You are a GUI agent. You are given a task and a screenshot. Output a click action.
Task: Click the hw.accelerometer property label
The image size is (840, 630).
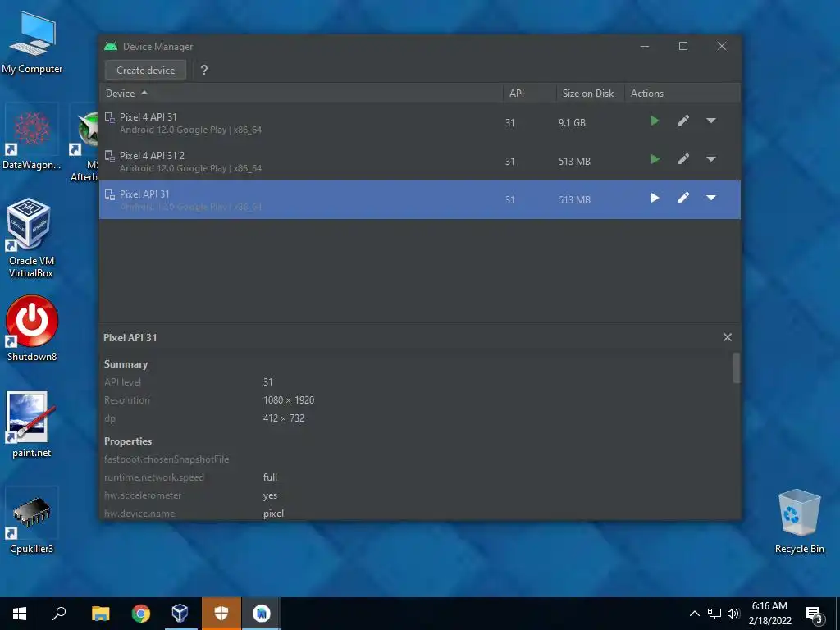pyautogui.click(x=143, y=495)
